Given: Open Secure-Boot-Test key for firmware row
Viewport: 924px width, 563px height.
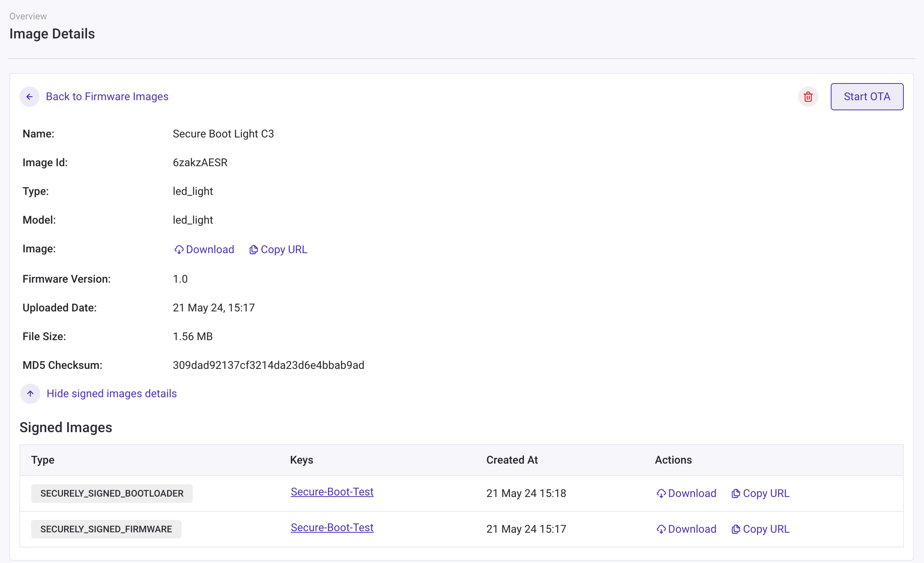Looking at the screenshot, I should click(332, 528).
